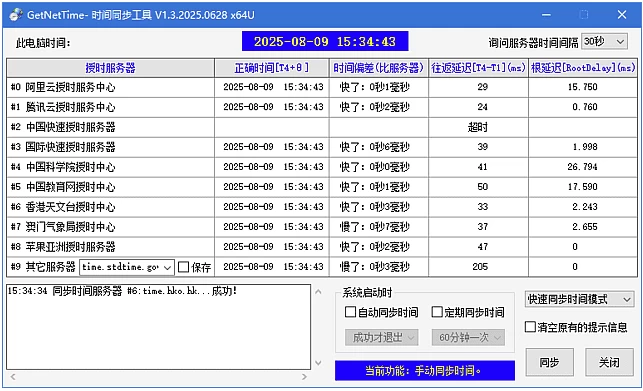The image size is (643, 391).
Task: Select row #2 中国快速授时服务器
Action: 322,127
